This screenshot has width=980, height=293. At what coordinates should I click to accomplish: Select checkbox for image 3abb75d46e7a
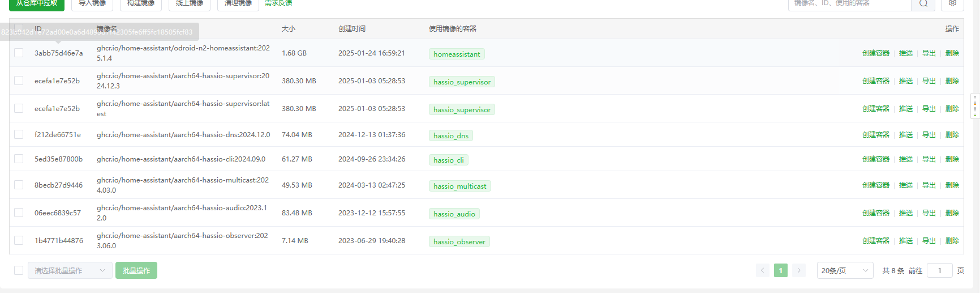coord(19,53)
